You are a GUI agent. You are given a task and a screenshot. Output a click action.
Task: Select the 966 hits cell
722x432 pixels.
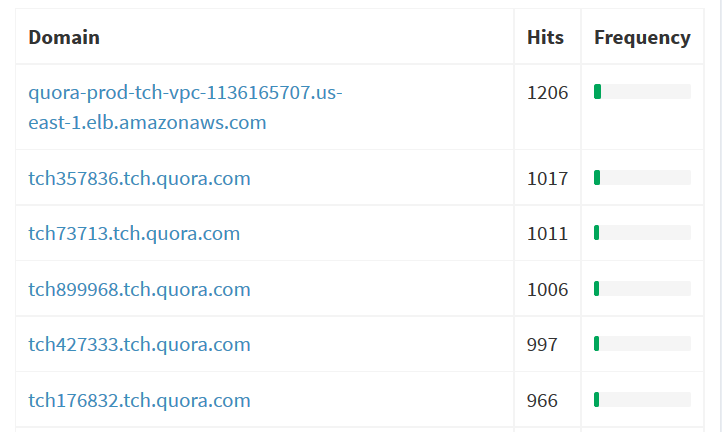coord(542,400)
